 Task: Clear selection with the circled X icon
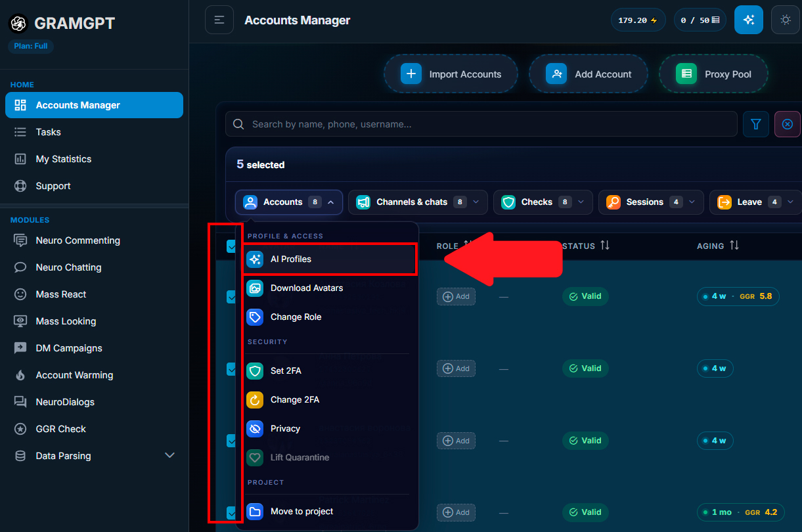[788, 124]
